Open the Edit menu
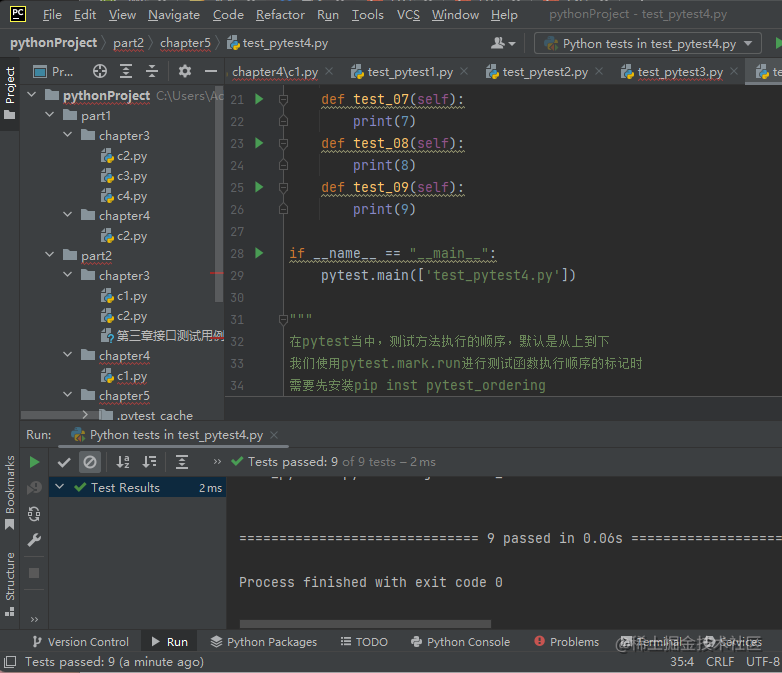 coord(85,15)
